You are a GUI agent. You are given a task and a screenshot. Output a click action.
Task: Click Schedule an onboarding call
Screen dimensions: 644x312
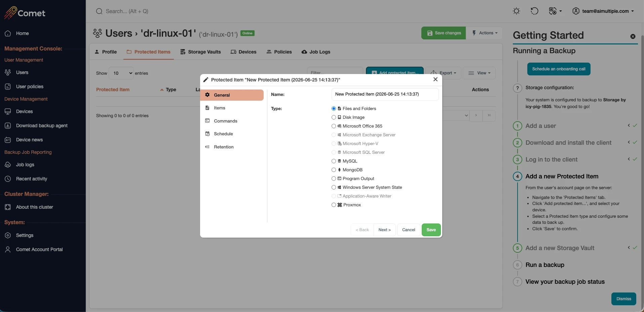tap(559, 69)
